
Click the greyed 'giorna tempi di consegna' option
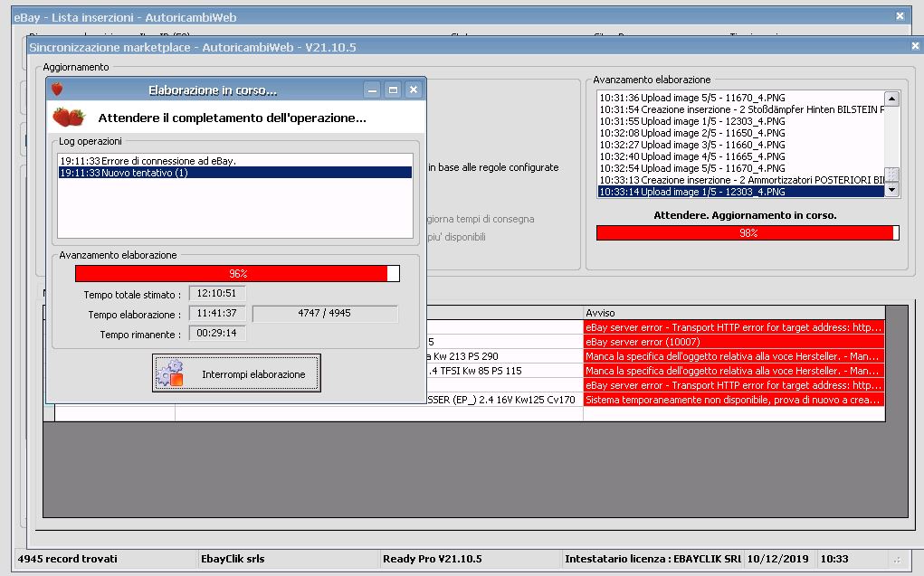(481, 219)
